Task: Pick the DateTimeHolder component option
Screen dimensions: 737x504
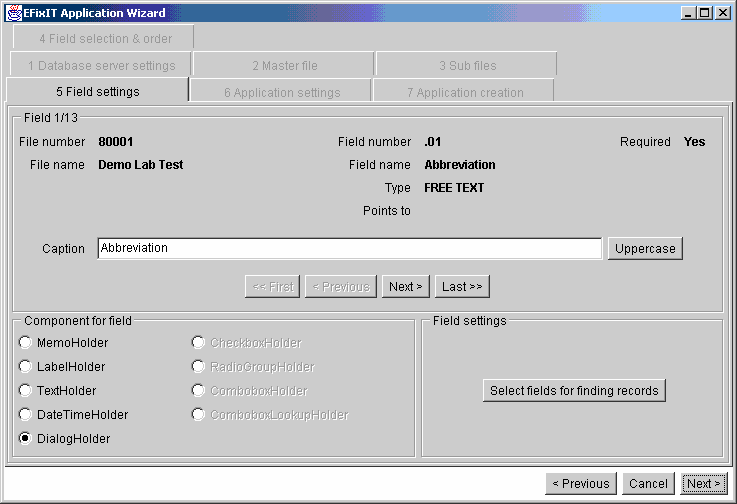Action: click(x=26, y=415)
